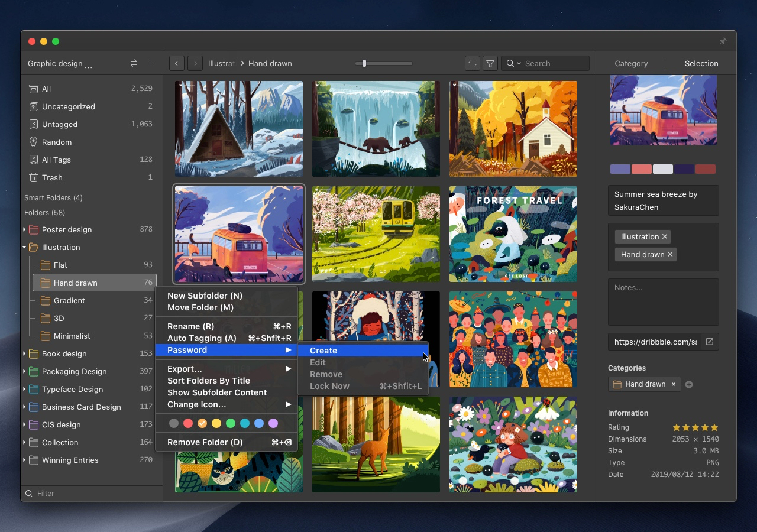Choose Rename (R) from context menu

pos(226,326)
